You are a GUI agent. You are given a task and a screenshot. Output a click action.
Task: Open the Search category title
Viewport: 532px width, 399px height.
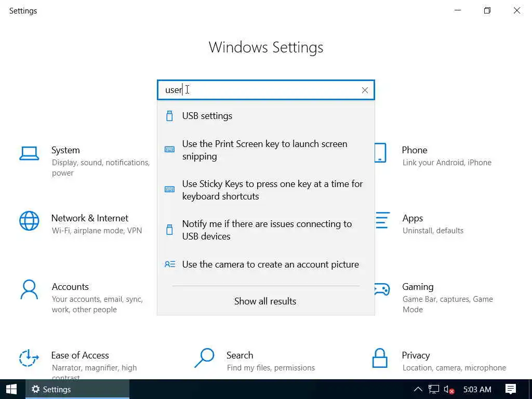pyautogui.click(x=240, y=355)
